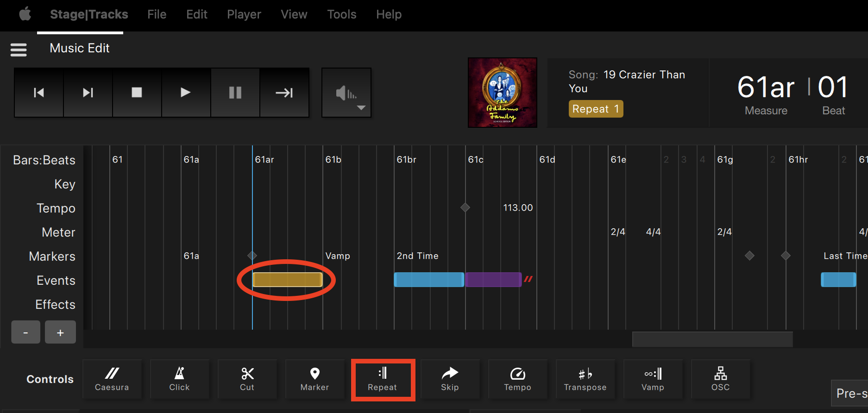The width and height of the screenshot is (868, 413).
Task: Click the 61ar measure display
Action: pos(766,87)
